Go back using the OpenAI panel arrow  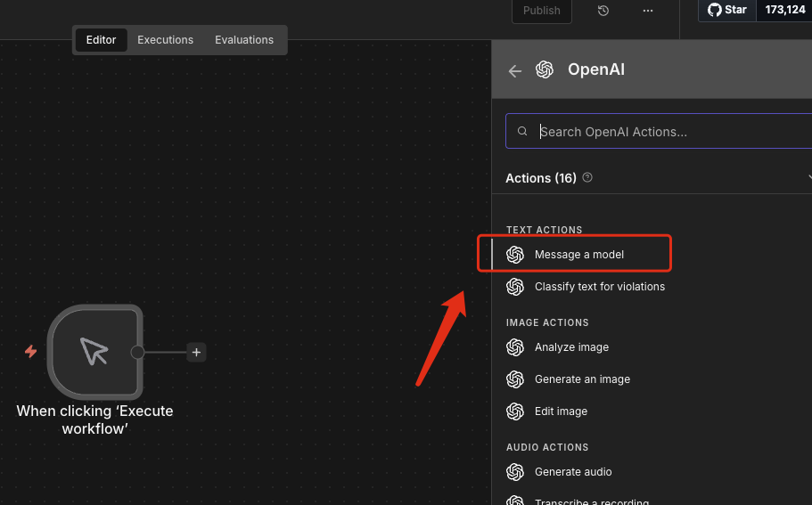[515, 71]
